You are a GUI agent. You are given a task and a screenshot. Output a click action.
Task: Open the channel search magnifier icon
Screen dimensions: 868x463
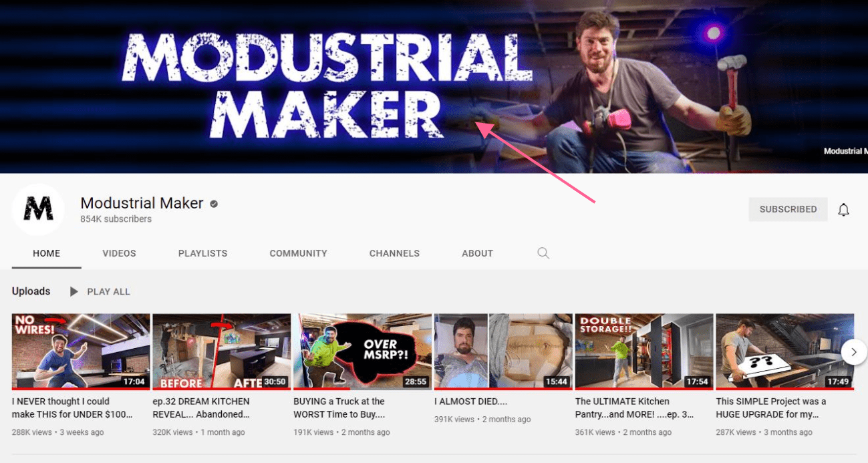[x=543, y=253]
